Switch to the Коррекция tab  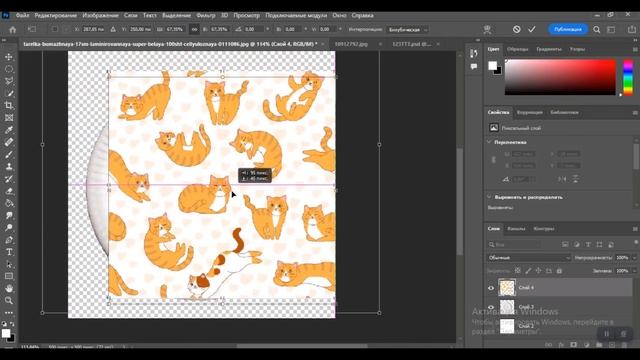click(529, 112)
